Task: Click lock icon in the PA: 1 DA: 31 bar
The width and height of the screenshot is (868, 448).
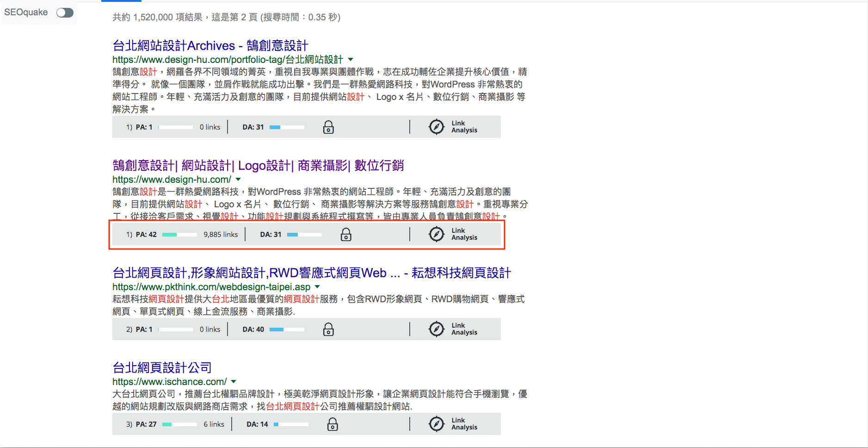Action: pyautogui.click(x=328, y=127)
